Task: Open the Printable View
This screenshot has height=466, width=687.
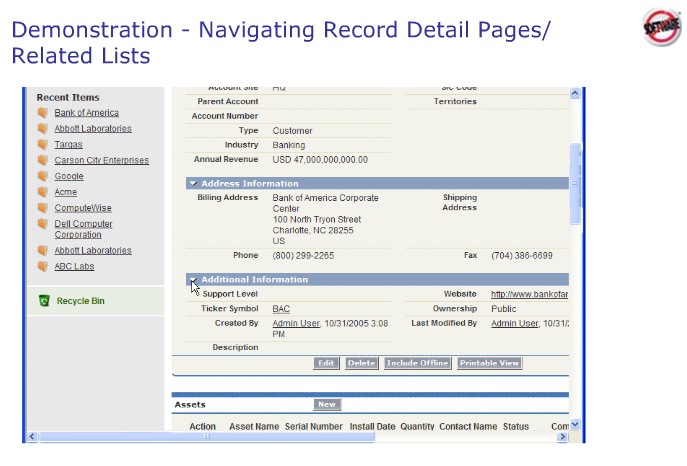Action: [489, 363]
